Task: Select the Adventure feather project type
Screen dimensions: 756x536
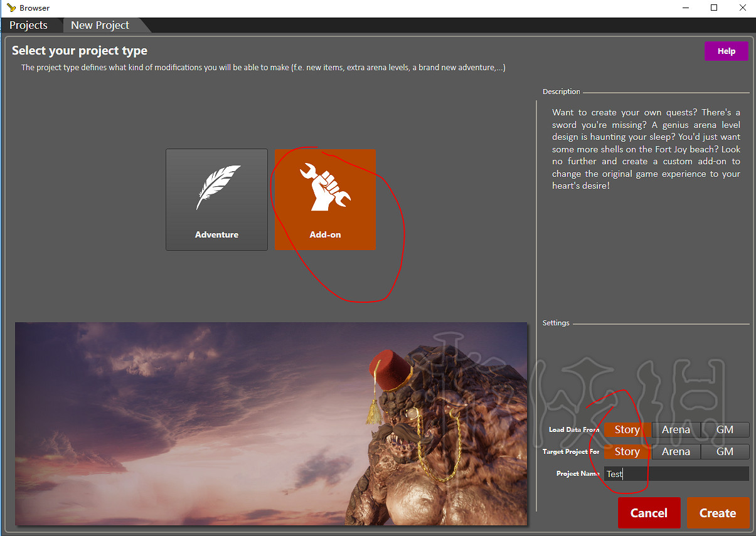Action: click(x=216, y=199)
